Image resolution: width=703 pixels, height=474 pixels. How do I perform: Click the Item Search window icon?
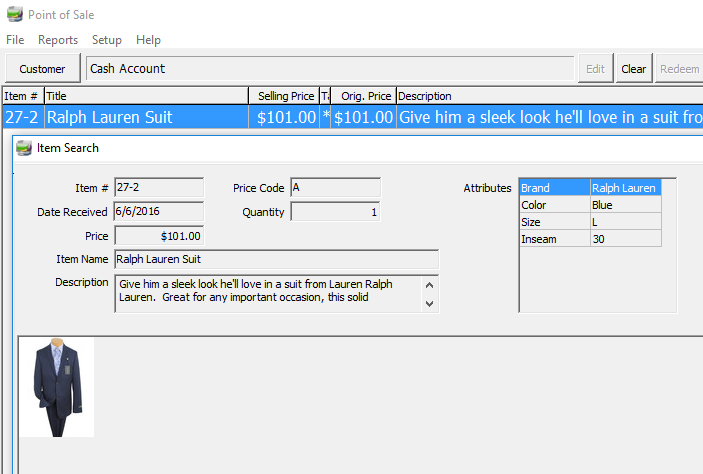tap(24, 148)
